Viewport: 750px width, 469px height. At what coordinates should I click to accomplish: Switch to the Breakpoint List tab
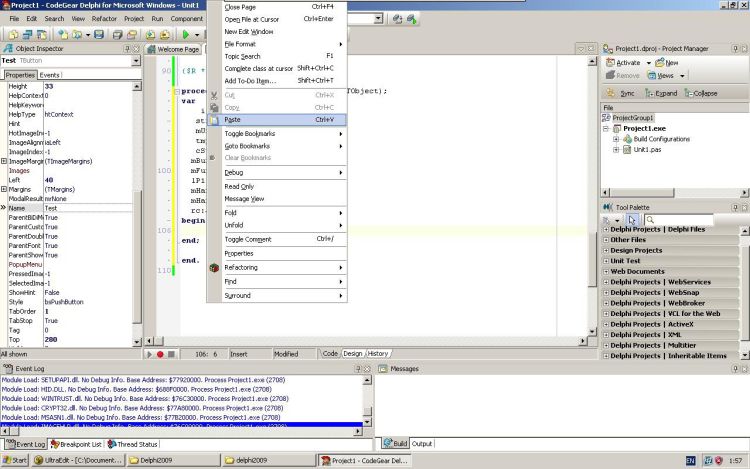pyautogui.click(x=77, y=444)
